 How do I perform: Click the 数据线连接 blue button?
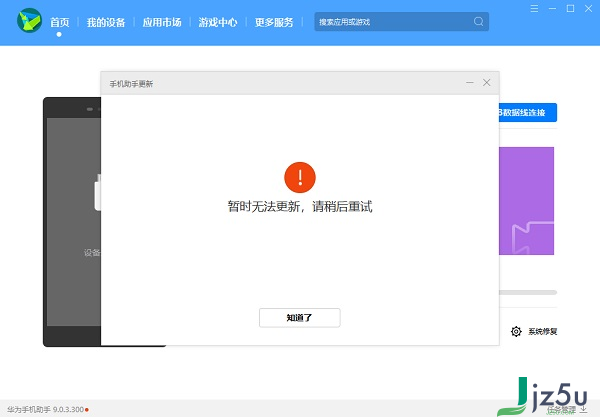[x=528, y=112]
